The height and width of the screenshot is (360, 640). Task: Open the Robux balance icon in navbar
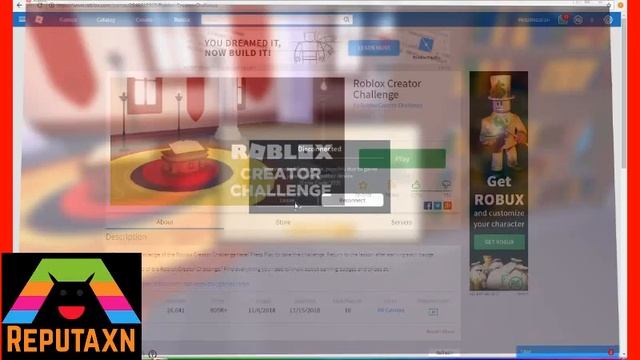(x=578, y=20)
